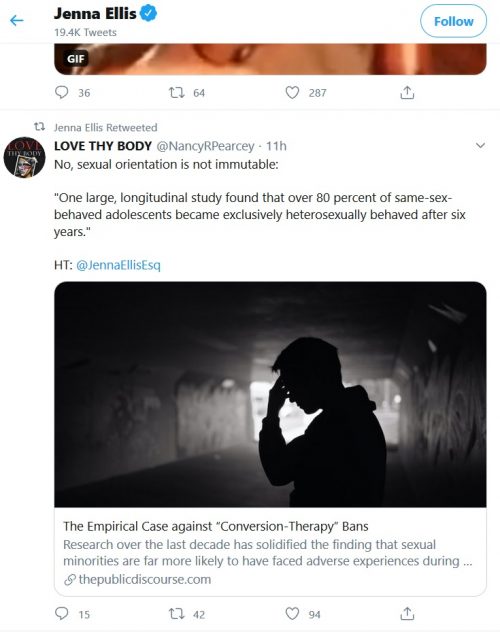Open the Conversion-Therapy Bans article card title
Viewport: 500px width, 632px height.
(216, 526)
